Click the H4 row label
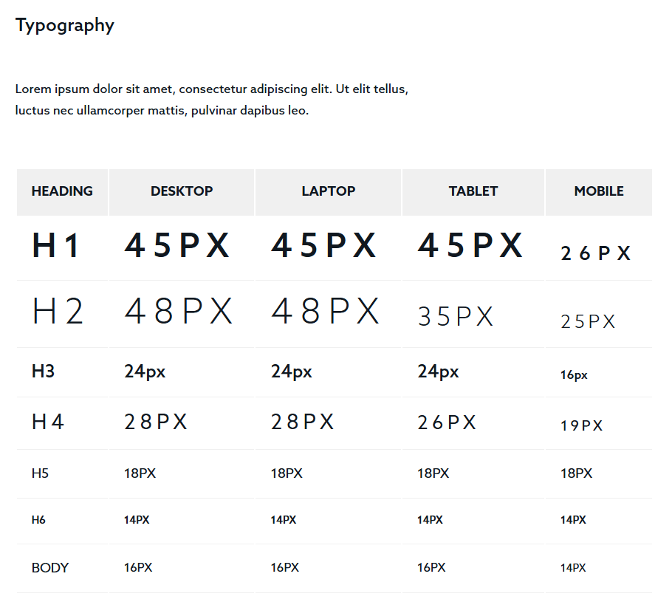 (48, 422)
